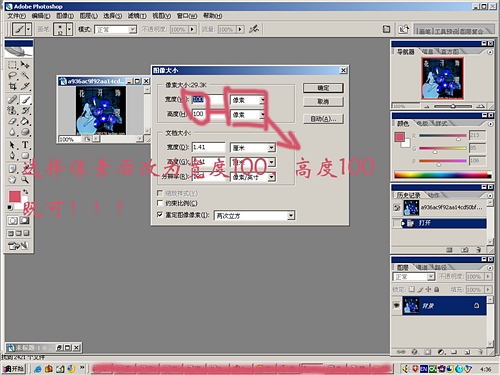Switch to the Navigator tab

[405, 52]
